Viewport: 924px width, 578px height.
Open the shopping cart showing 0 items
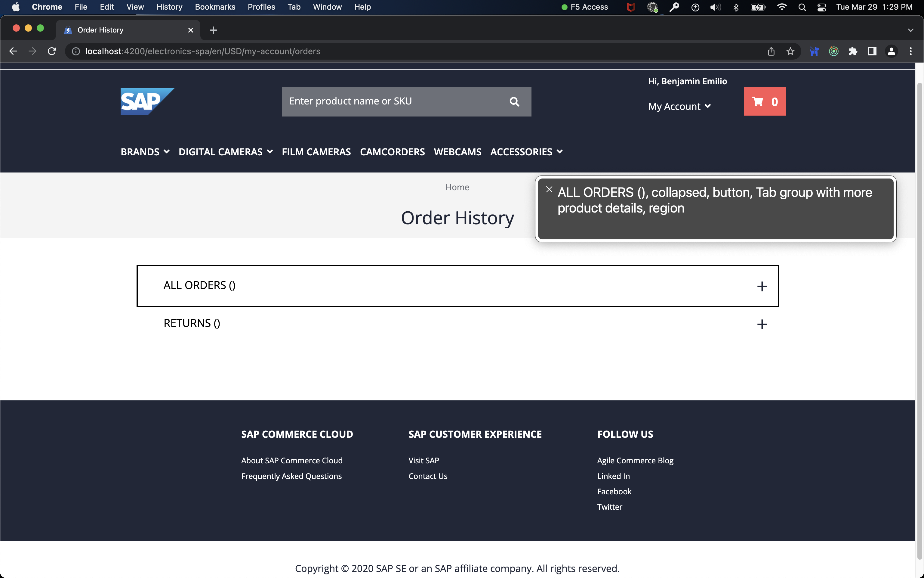tap(765, 102)
